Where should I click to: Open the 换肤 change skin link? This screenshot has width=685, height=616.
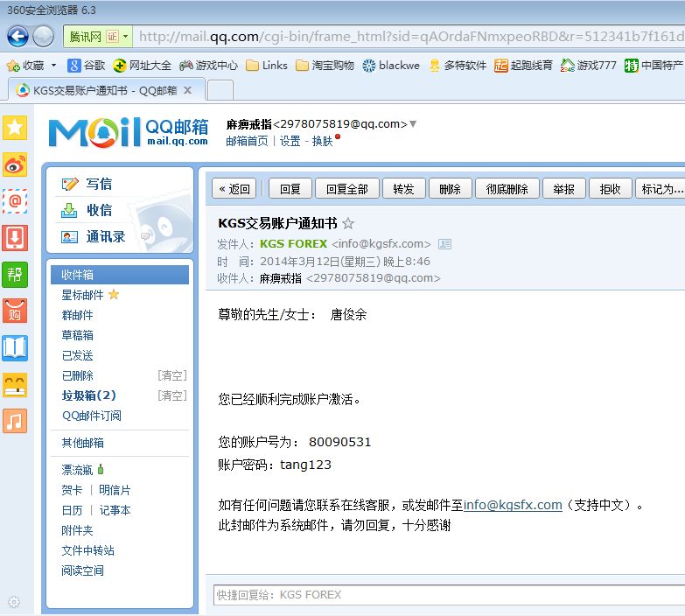tap(323, 141)
